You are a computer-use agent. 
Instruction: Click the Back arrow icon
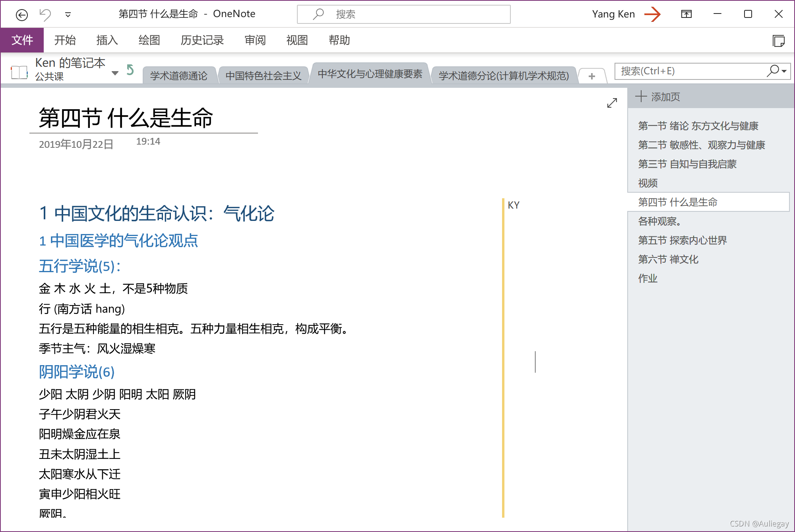(21, 15)
